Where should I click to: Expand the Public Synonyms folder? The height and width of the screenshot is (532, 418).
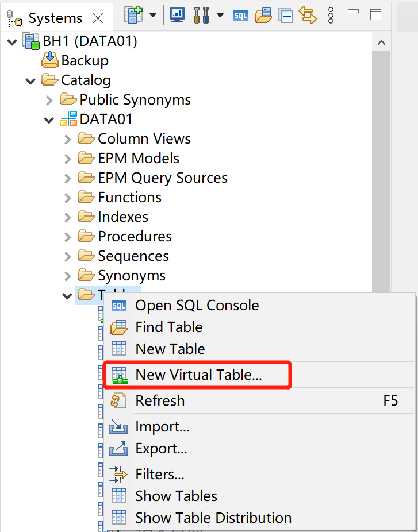[49, 100]
